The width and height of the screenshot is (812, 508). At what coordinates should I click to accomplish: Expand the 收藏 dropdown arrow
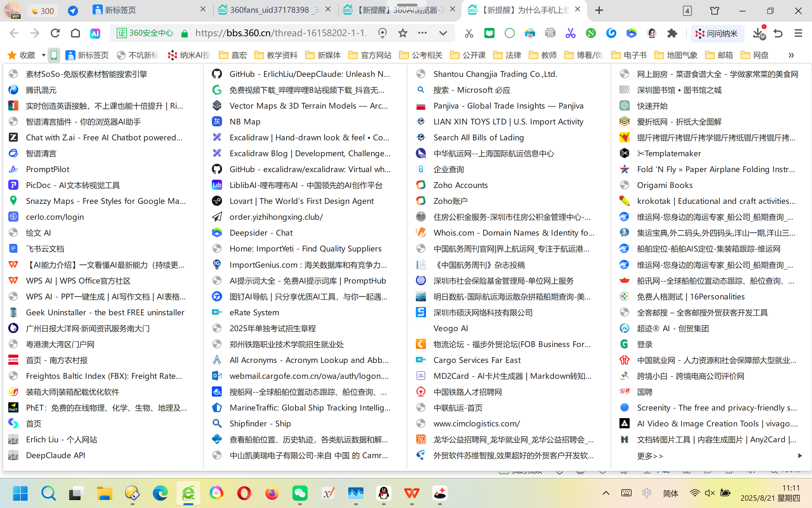(x=44, y=55)
